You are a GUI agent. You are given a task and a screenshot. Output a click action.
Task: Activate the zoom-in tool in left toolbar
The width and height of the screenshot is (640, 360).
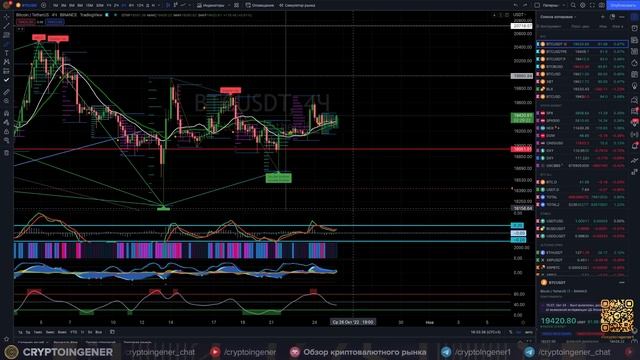coord(7,101)
